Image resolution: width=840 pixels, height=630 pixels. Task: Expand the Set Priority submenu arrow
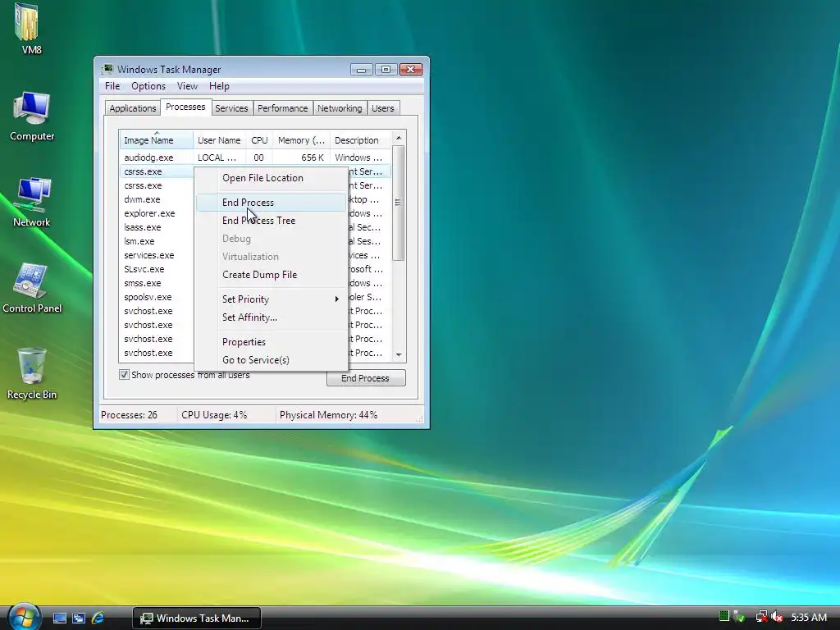(x=336, y=299)
